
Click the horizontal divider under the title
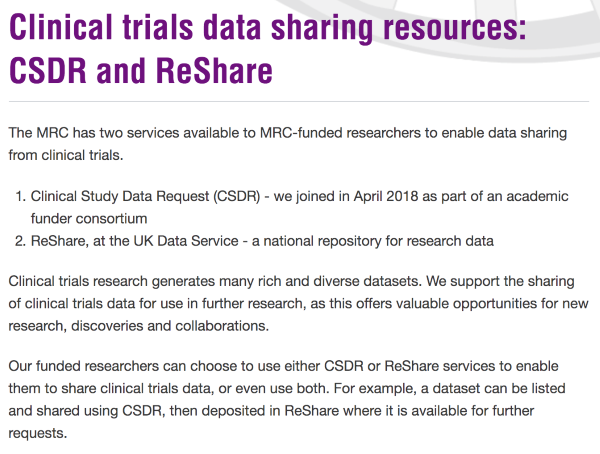point(298,102)
